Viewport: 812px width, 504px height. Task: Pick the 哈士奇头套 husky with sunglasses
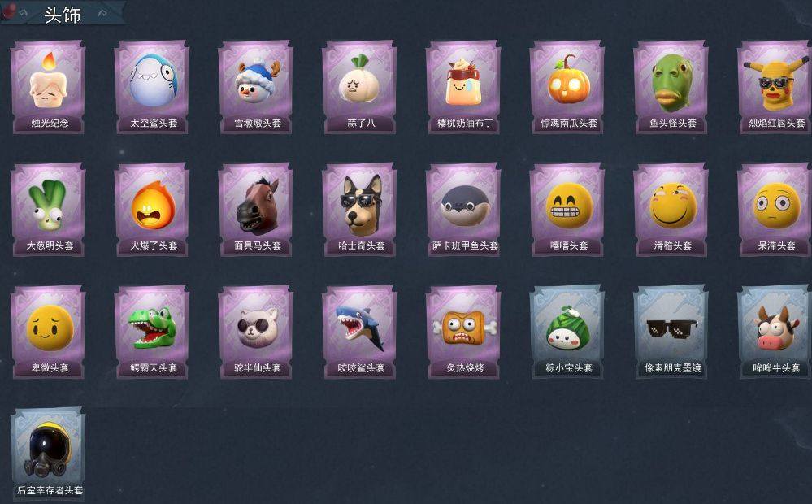coord(360,209)
